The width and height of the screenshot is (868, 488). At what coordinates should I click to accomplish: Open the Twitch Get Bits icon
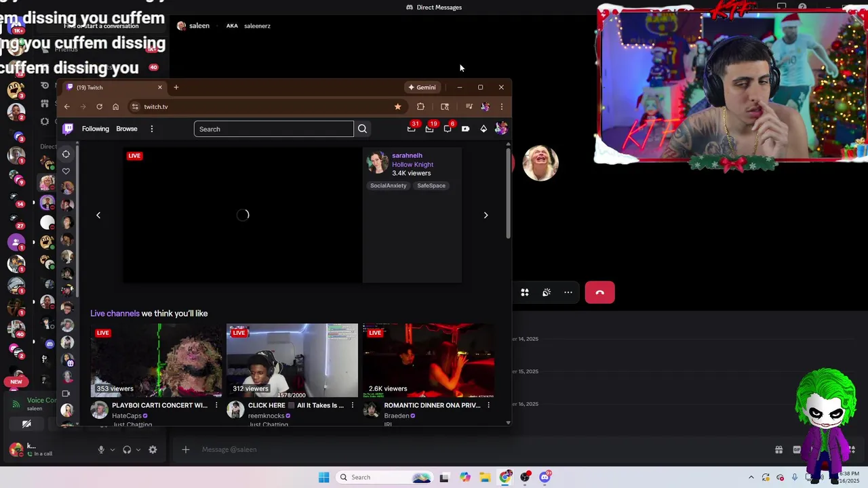tap(484, 129)
